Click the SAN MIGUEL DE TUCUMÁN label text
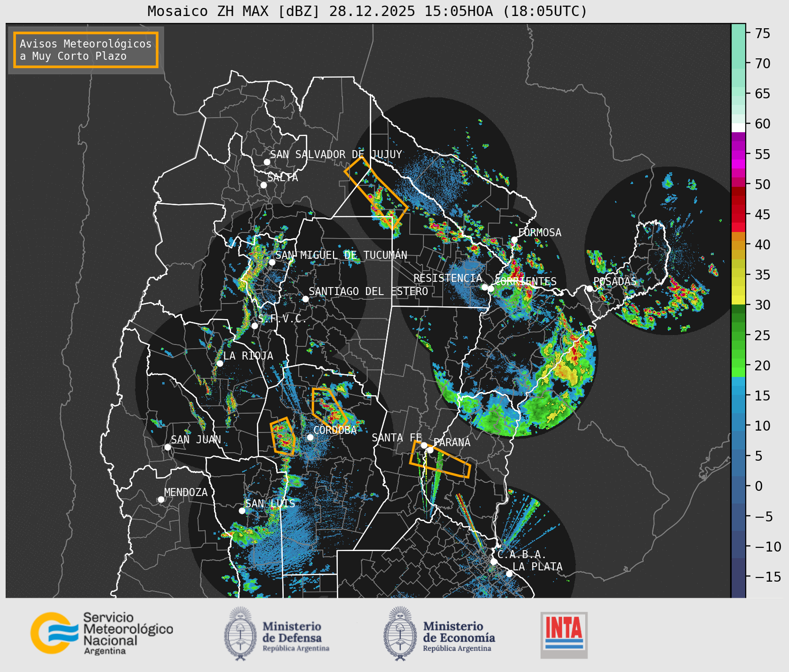 341,255
